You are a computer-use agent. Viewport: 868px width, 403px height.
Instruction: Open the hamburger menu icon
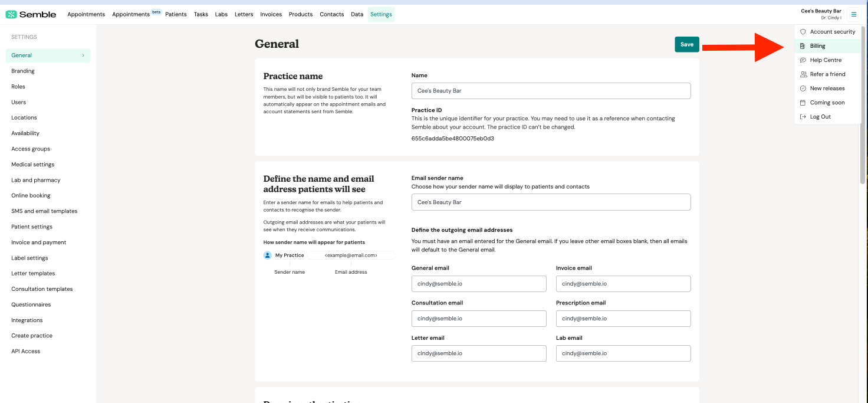tap(854, 14)
